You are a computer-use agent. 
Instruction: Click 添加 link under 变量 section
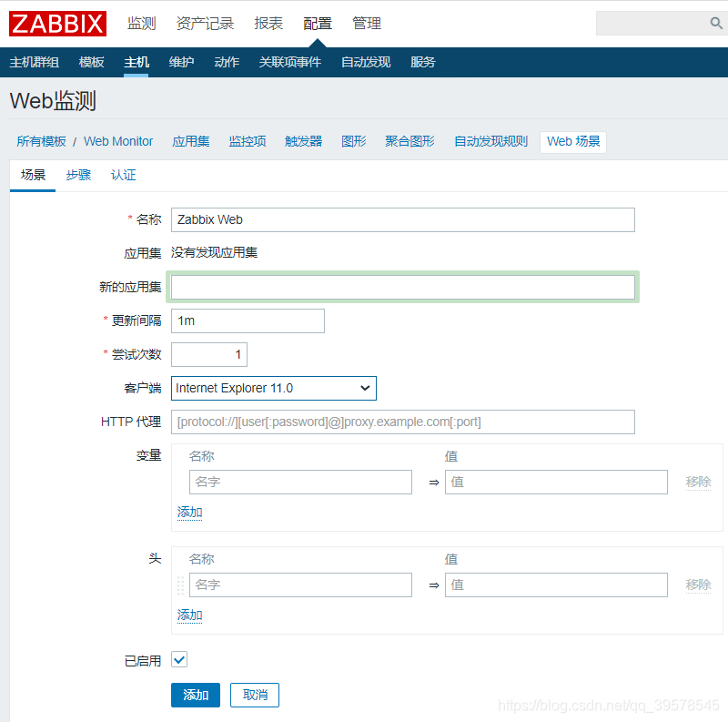(x=189, y=512)
